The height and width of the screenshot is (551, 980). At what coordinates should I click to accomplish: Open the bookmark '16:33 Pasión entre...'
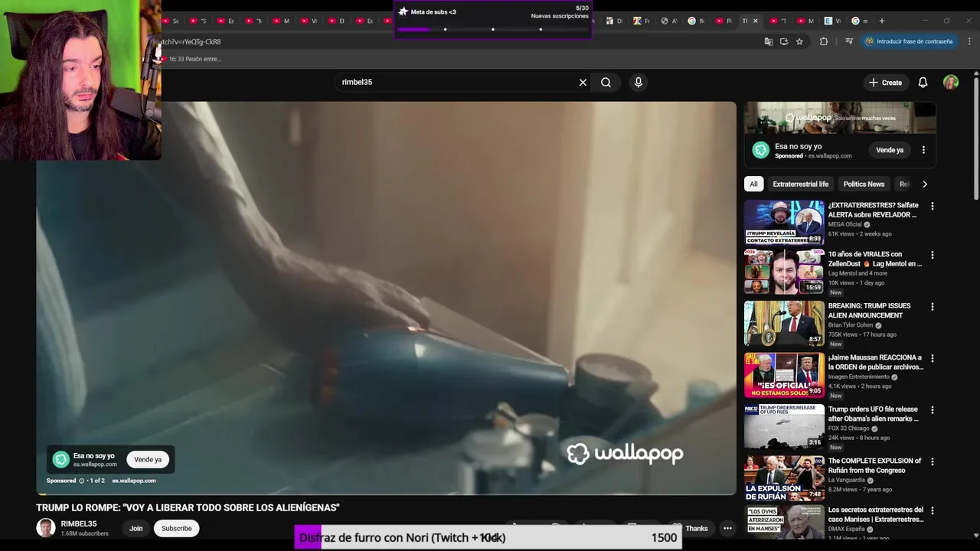click(190, 59)
